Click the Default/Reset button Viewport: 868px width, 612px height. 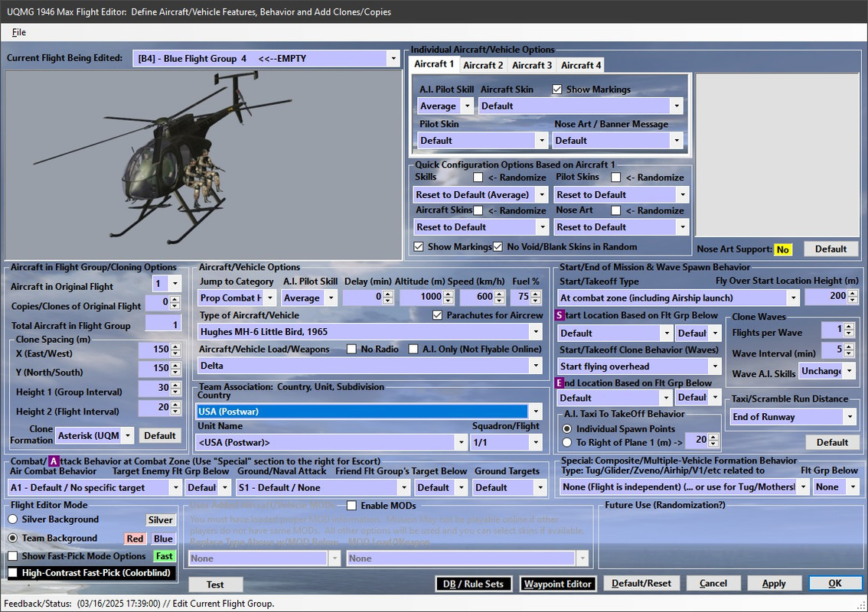[641, 583]
